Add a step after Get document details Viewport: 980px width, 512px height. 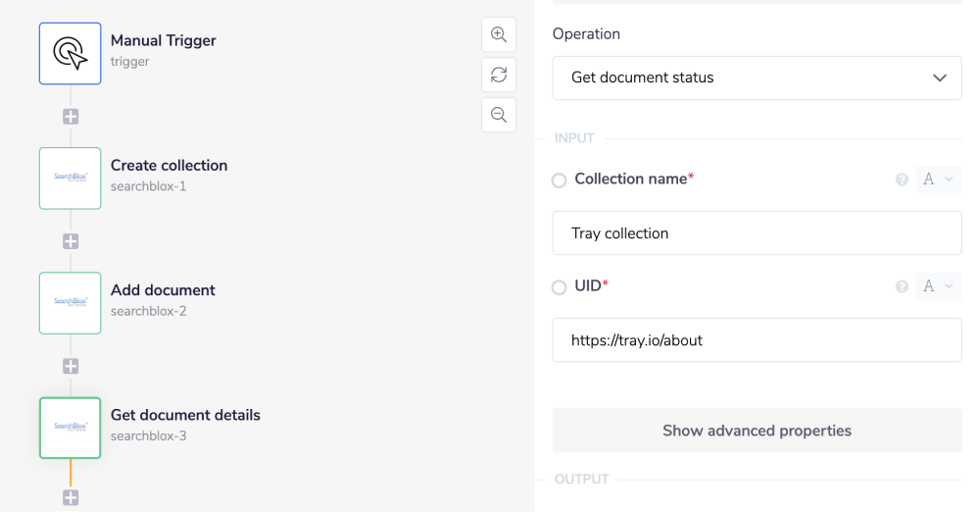71,497
